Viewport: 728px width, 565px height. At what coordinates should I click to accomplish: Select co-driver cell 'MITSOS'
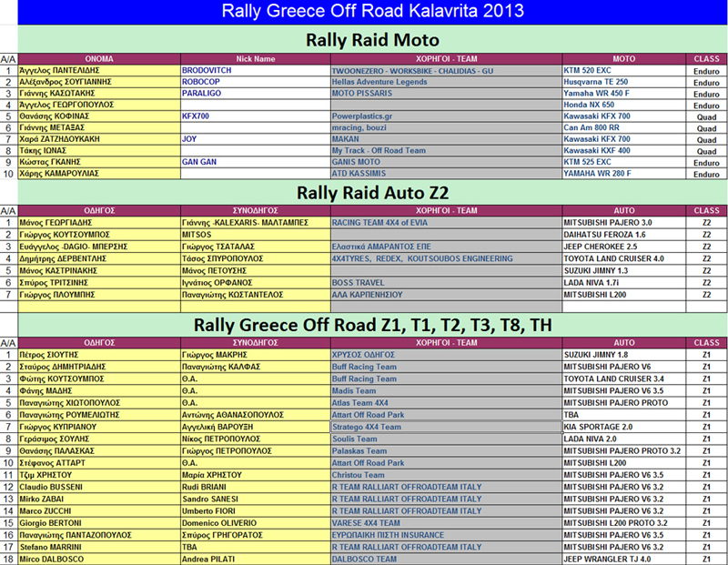tap(256, 235)
